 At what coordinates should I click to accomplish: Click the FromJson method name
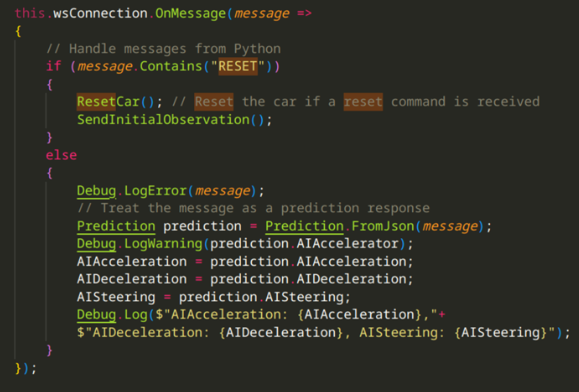[x=381, y=226]
